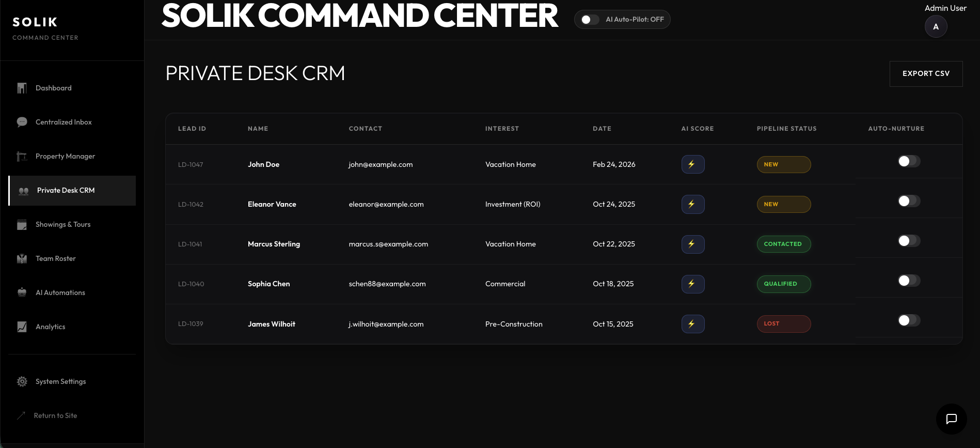Open Team Roster menu item
The width and height of the screenshot is (980, 448).
tap(72, 259)
